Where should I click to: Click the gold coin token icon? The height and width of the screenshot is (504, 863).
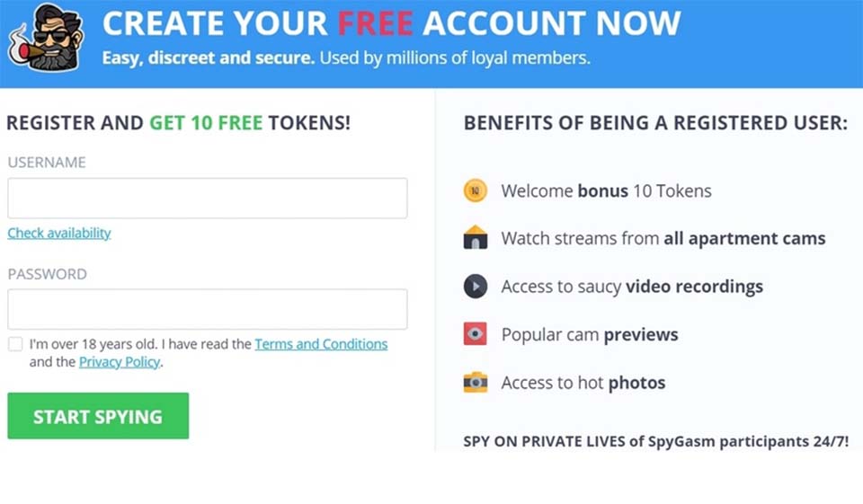tap(475, 190)
